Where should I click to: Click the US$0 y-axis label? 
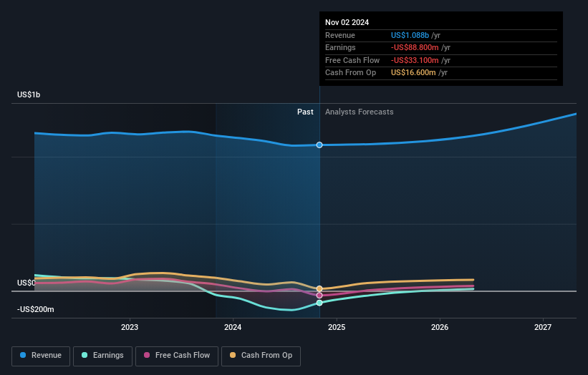click(x=26, y=283)
